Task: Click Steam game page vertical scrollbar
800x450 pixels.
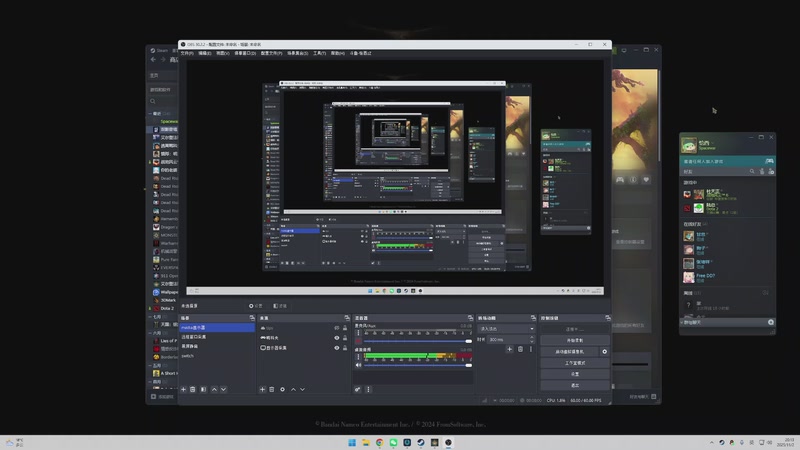Action: (659, 115)
